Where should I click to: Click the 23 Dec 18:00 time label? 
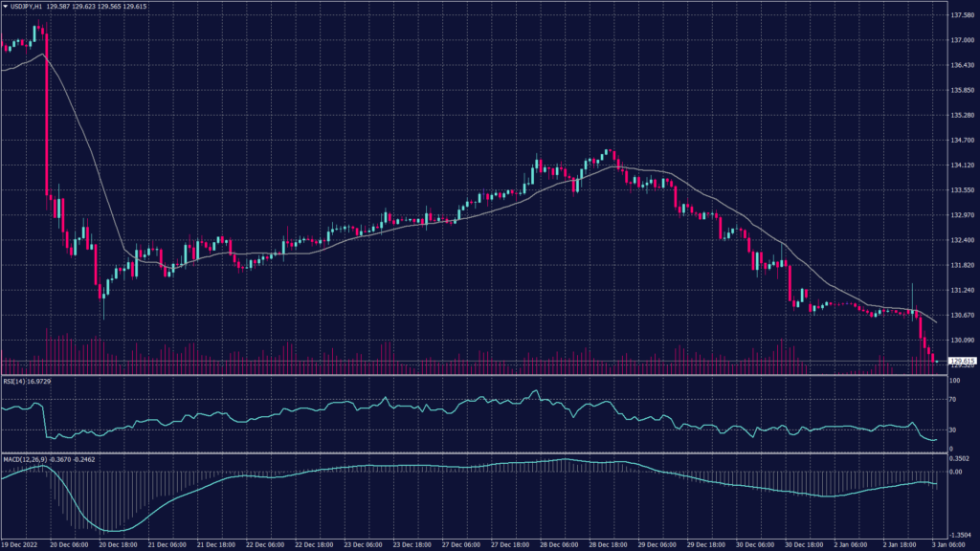point(417,543)
